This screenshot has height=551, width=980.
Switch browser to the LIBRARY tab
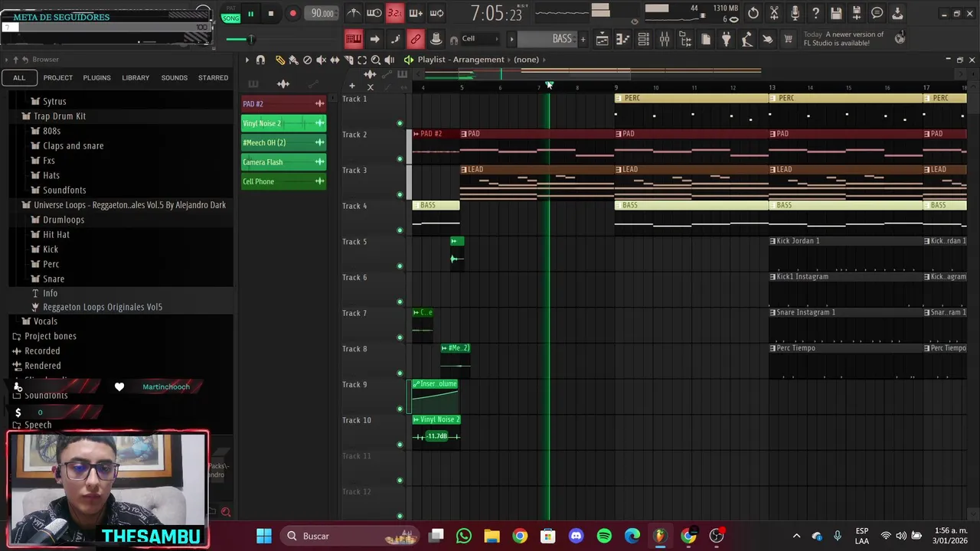coord(136,77)
